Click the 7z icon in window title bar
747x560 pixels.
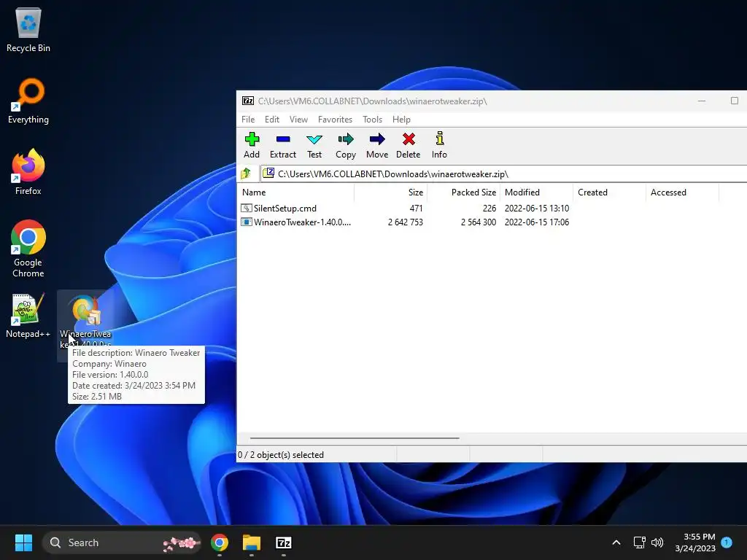coord(248,101)
